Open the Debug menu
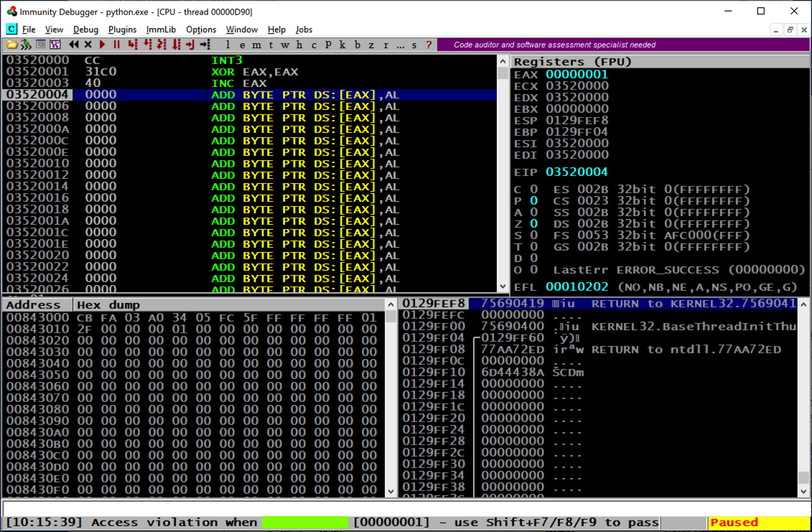This screenshot has width=812, height=532. pos(85,29)
